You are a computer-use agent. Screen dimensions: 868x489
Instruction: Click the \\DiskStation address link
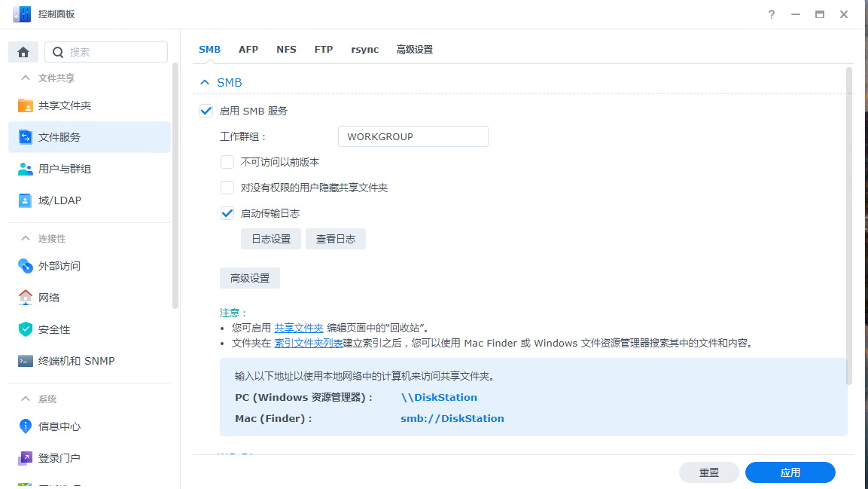pyautogui.click(x=439, y=397)
